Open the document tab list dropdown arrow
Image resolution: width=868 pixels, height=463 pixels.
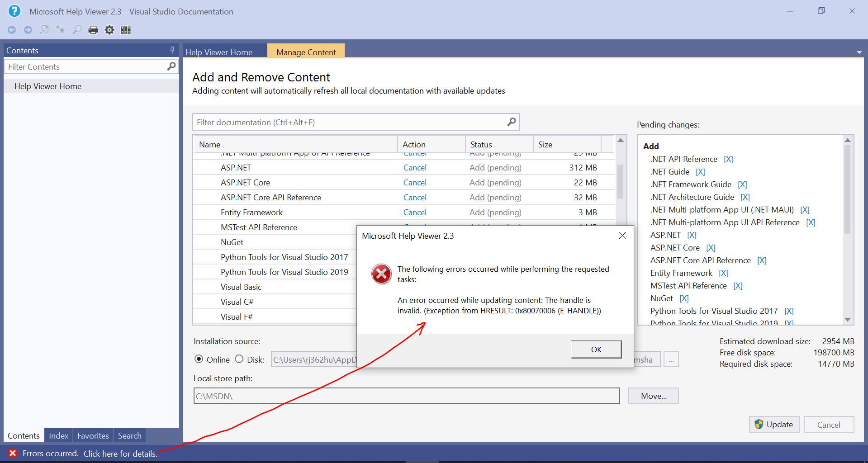pyautogui.click(x=859, y=52)
